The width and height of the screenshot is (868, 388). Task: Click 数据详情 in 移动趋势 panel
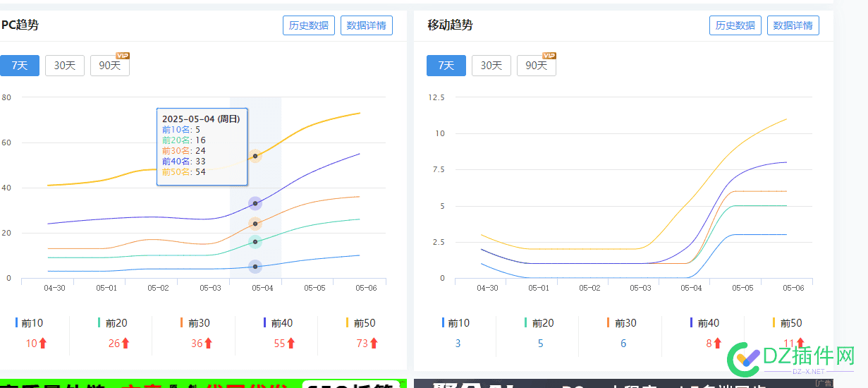[x=793, y=25]
